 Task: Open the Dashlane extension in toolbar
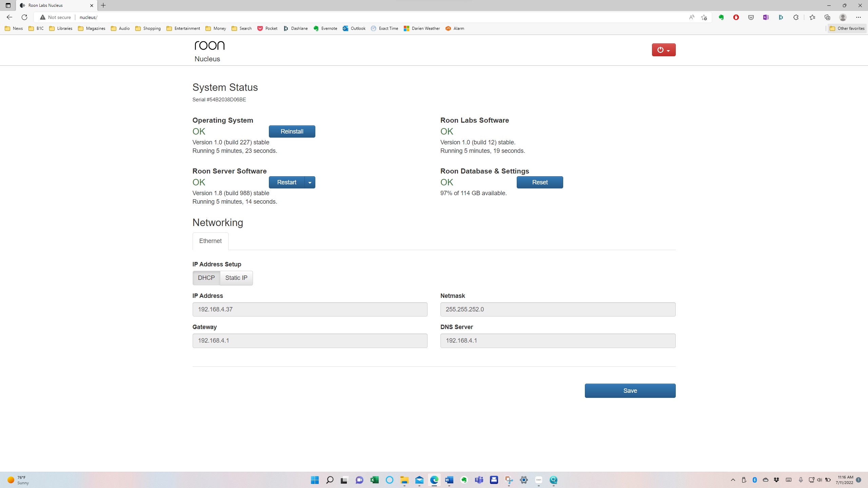tap(781, 17)
